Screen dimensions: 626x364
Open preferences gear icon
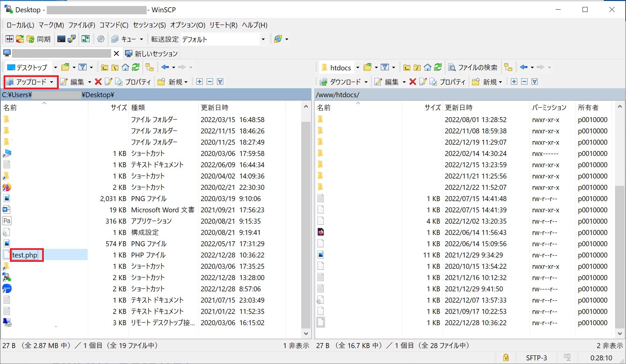pyautogui.click(x=101, y=39)
